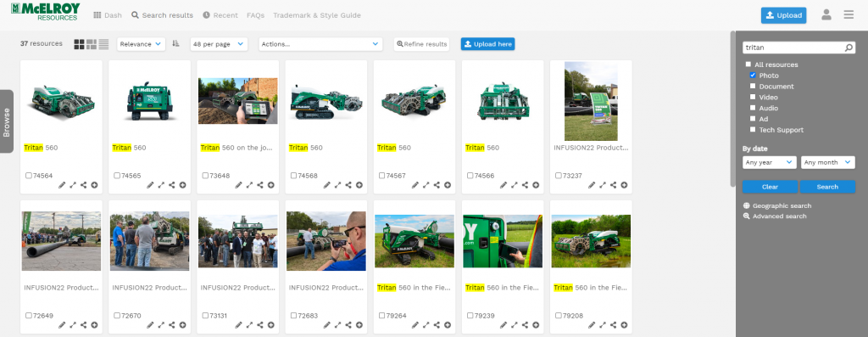This screenshot has width=868, height=337.
Task: Open the 48 per page dropdown
Action: [x=219, y=44]
